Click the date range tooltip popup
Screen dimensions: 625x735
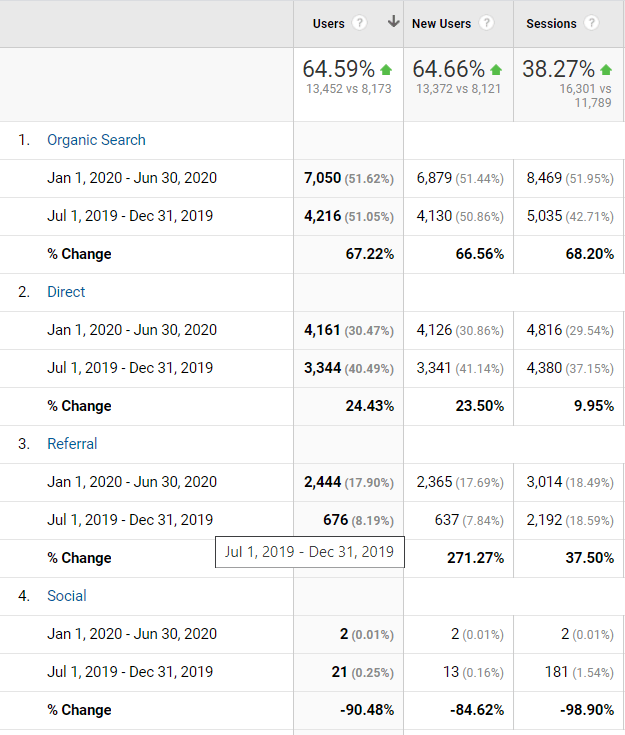[x=309, y=552]
